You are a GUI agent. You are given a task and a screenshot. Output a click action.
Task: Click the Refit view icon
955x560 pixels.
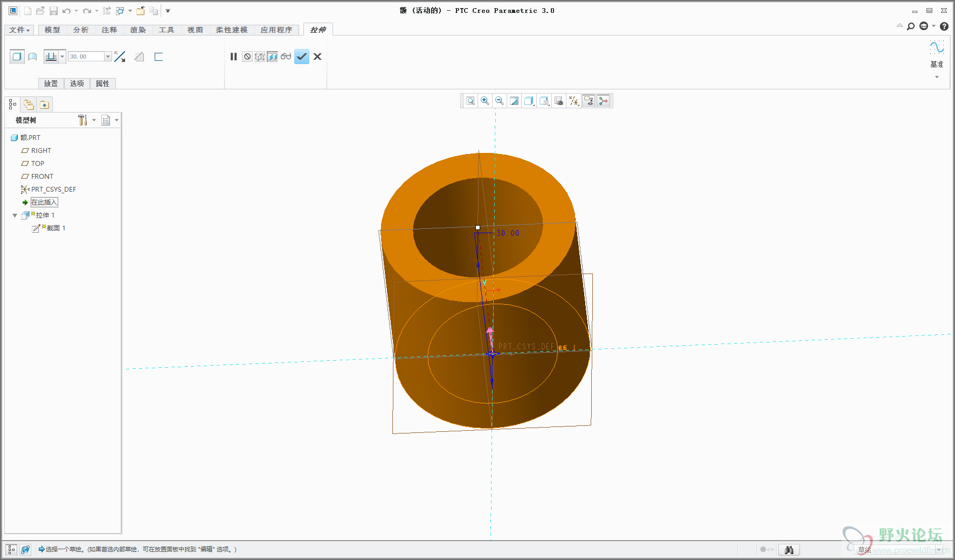(x=470, y=101)
